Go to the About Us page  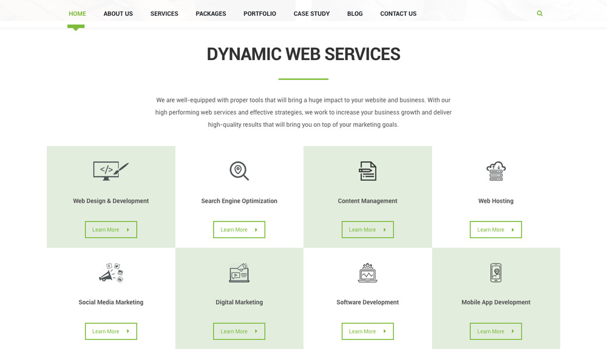tap(118, 13)
